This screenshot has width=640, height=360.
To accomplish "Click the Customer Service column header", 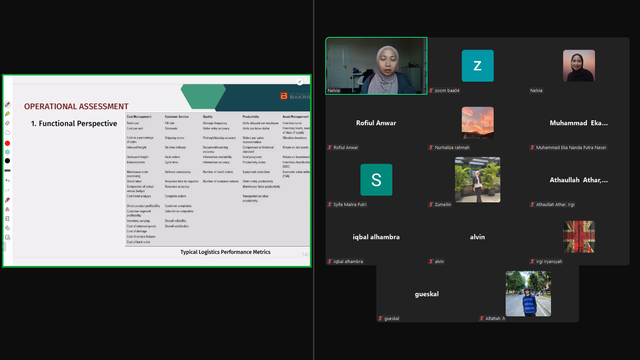I will pos(177,117).
